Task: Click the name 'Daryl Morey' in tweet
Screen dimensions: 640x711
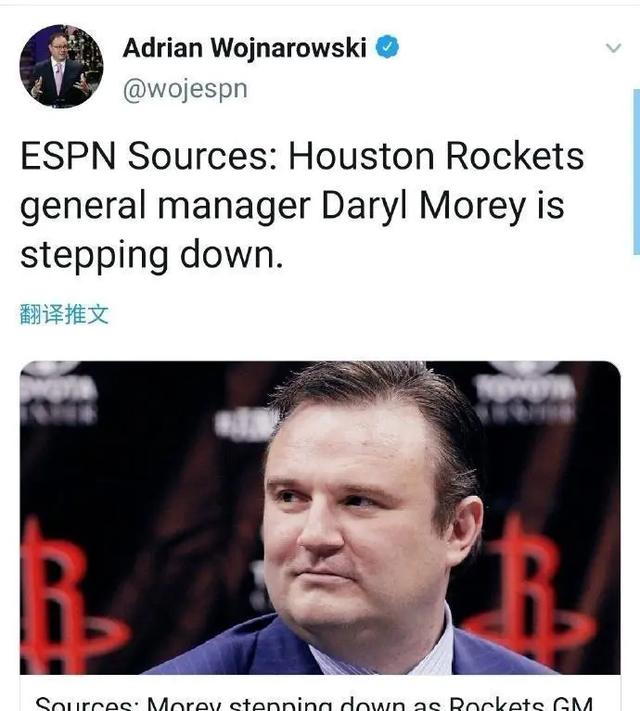Action: click(x=424, y=206)
